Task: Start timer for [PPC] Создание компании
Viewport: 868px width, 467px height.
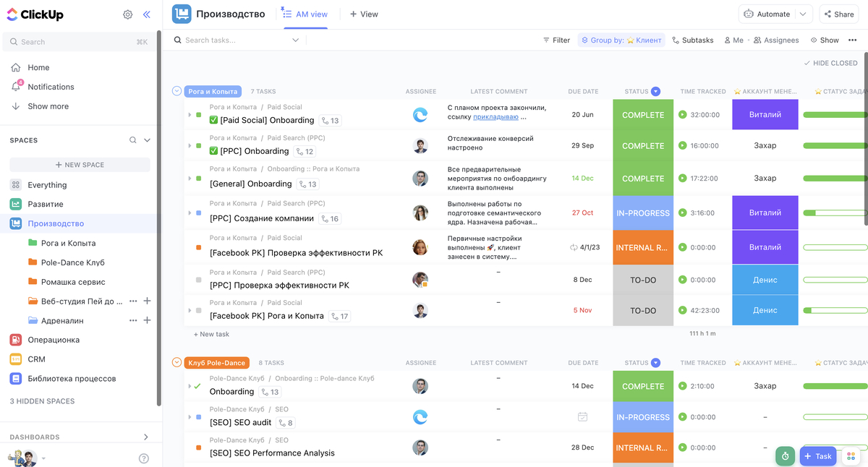Action: click(682, 213)
